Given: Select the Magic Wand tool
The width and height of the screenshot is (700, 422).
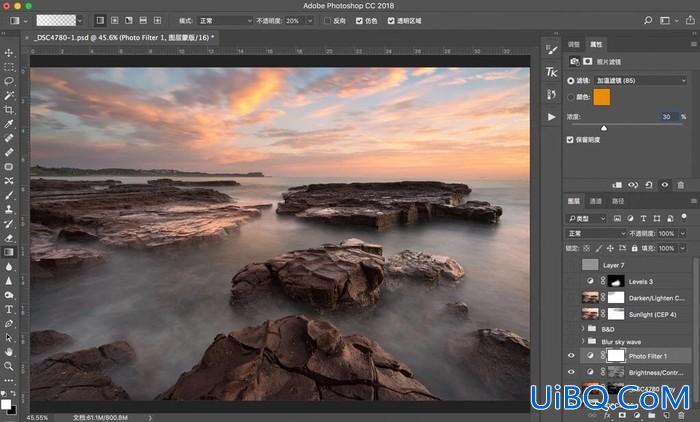Looking at the screenshot, I should pyautogui.click(x=8, y=95).
